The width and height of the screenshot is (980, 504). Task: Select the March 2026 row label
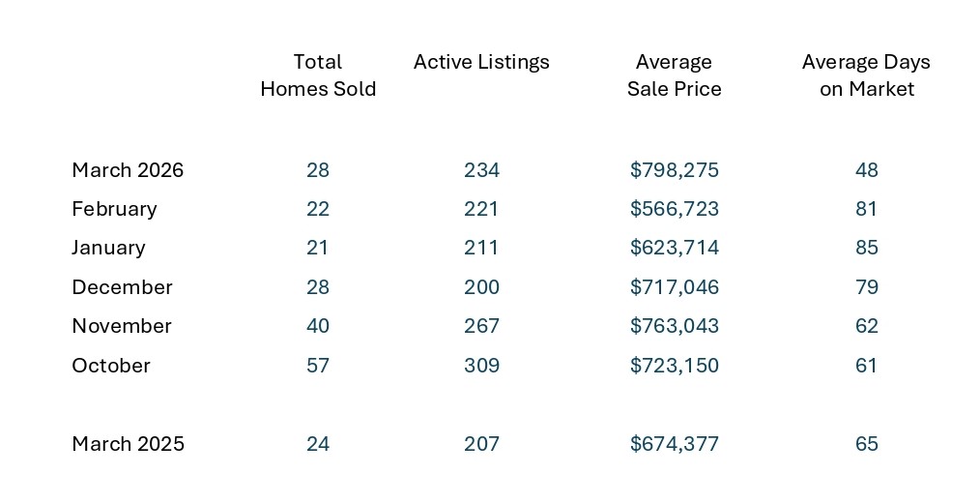coord(128,170)
